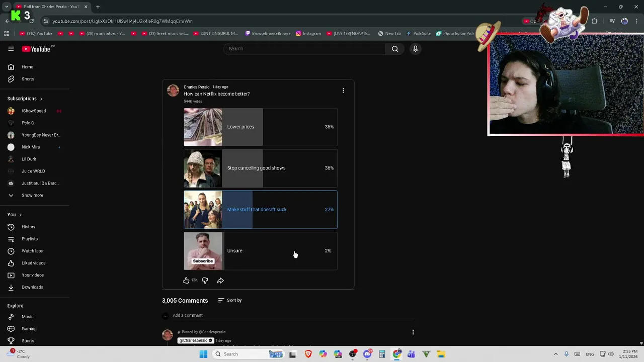This screenshot has height=362, width=644.
Task: Vote for Lower prices option
Action: click(x=260, y=127)
